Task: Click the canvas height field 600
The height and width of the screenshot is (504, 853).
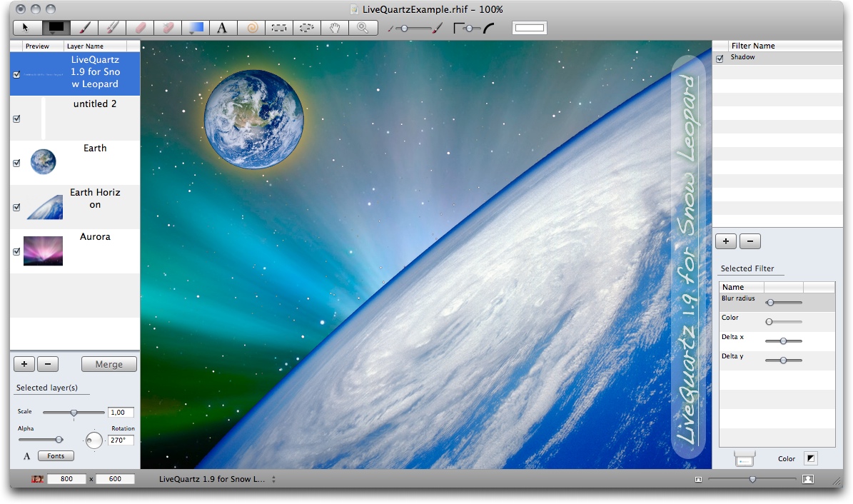Action: point(116,479)
